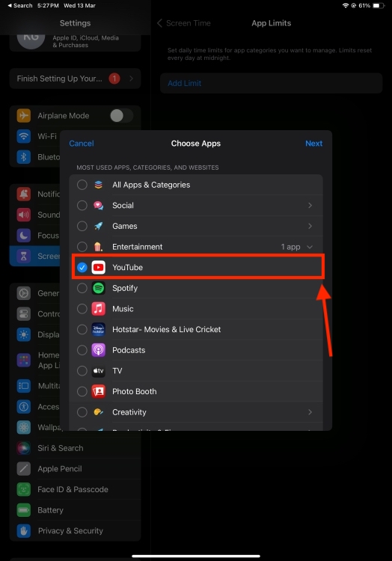Tap the Focus moon icon in sidebar
The height and width of the screenshot is (561, 392).
24,236
